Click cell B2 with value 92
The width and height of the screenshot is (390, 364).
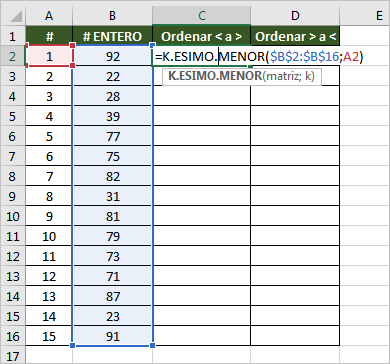[x=113, y=56]
